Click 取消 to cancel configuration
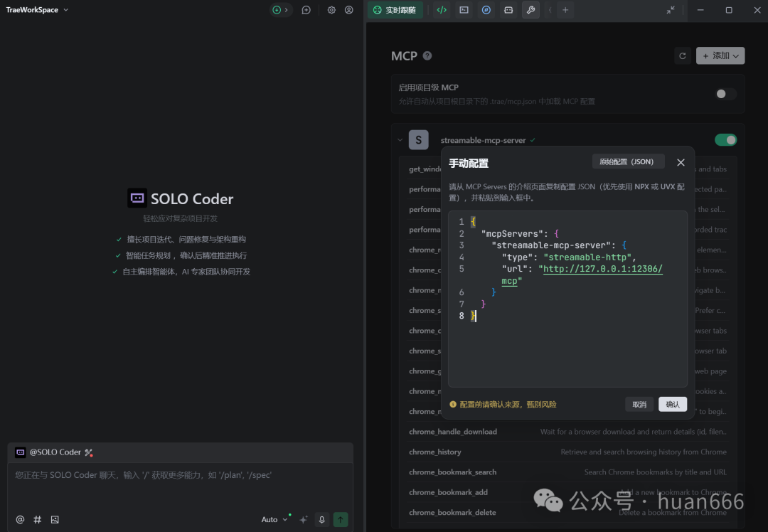Viewport: 768px width, 532px height. pos(639,404)
